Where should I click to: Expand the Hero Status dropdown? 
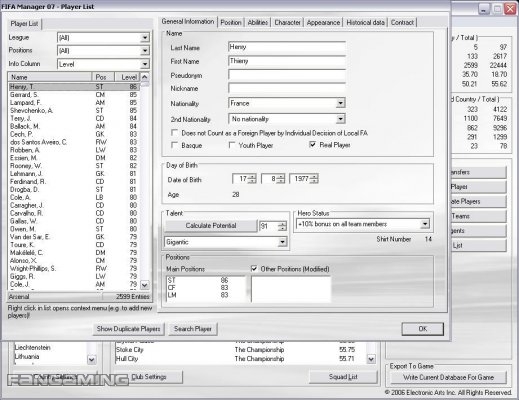coord(425,224)
